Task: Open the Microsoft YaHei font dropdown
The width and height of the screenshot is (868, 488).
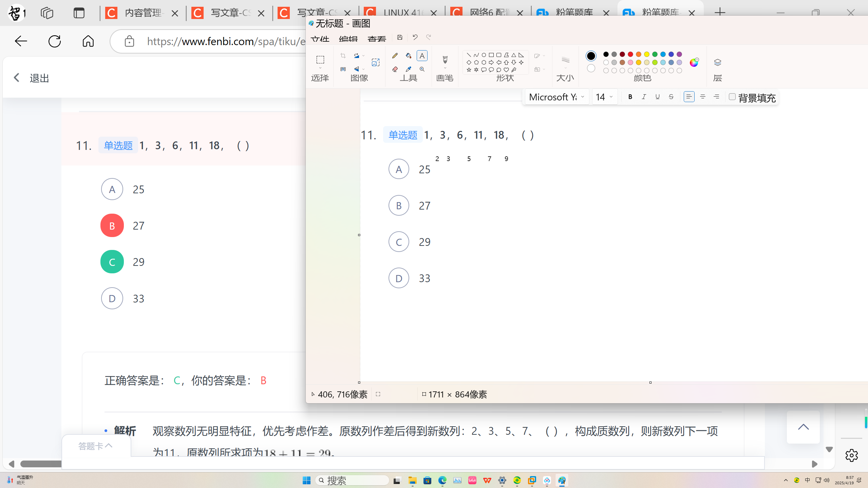Action: point(556,97)
